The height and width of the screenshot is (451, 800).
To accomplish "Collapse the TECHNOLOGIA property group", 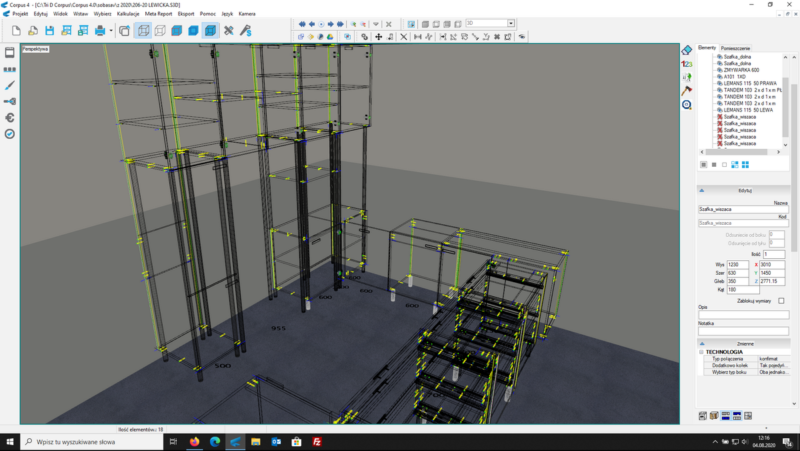I will [701, 352].
